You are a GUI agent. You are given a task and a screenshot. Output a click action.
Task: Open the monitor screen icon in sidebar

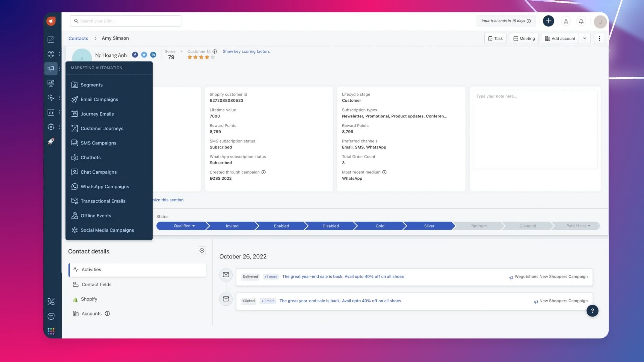pyautogui.click(x=51, y=83)
